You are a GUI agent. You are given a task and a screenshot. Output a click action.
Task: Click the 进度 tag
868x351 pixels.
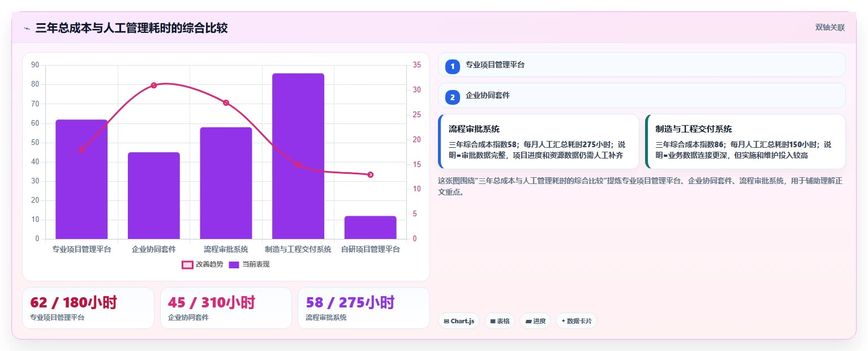535,321
